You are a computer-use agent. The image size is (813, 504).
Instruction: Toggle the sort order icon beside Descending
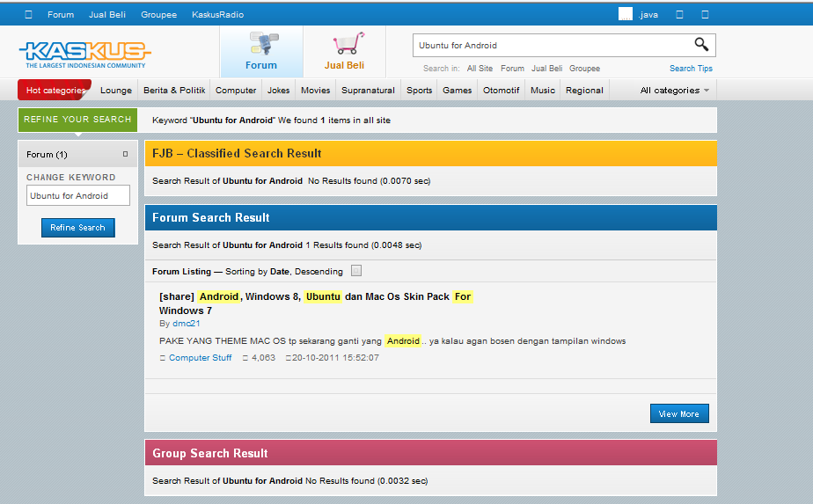pos(356,271)
